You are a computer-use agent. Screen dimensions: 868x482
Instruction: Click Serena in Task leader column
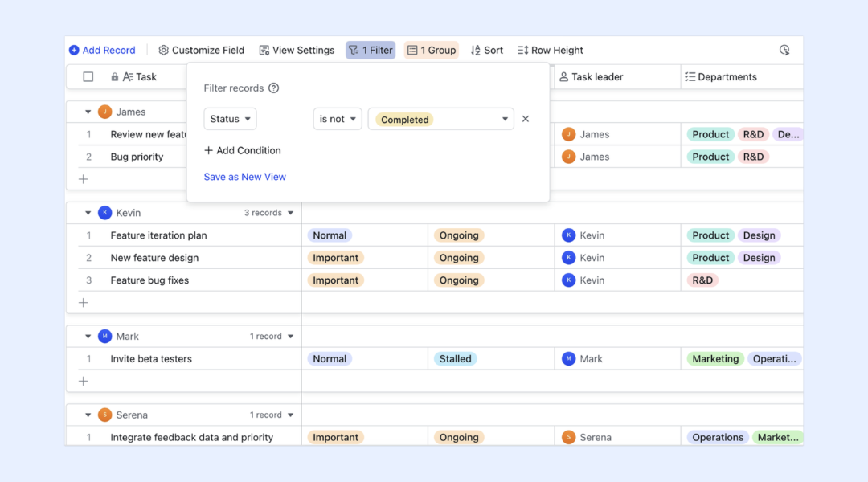[587, 438]
